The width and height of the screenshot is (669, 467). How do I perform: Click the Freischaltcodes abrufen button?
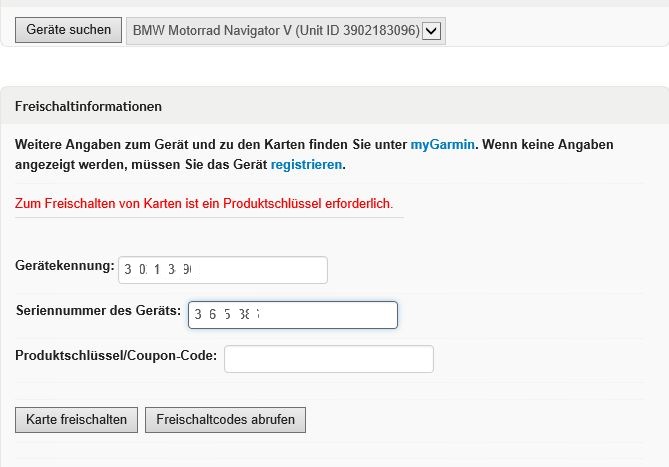[x=225, y=420]
